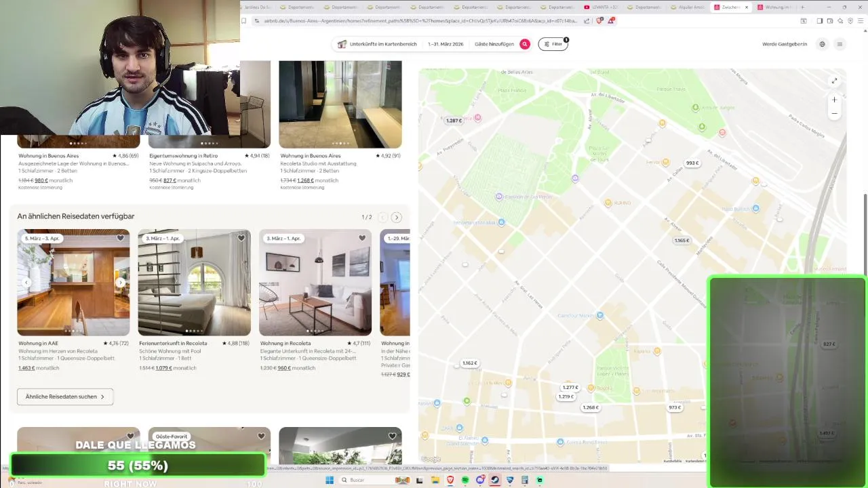Open the hamburger account menu
The image size is (868, 488).
[x=840, y=44]
